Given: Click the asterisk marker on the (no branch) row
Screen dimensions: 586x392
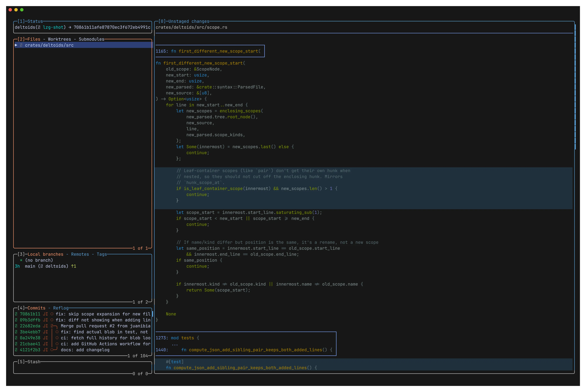Looking at the screenshot, I should 21,260.
